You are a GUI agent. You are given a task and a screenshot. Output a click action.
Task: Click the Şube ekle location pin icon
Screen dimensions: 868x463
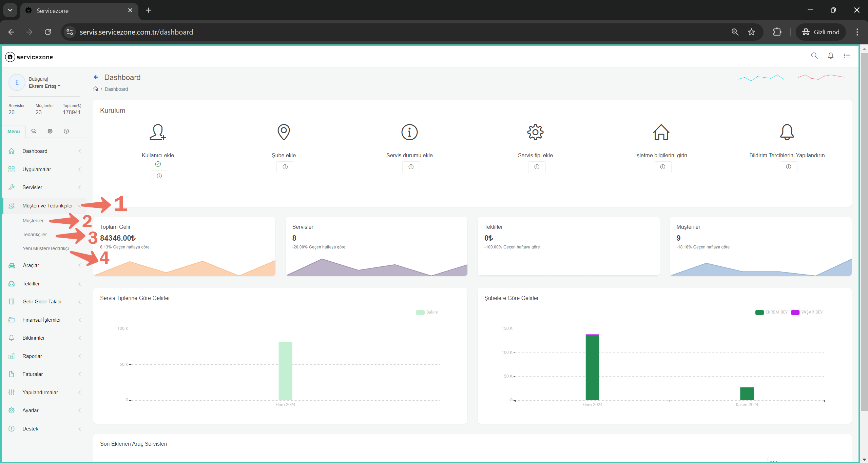(284, 132)
